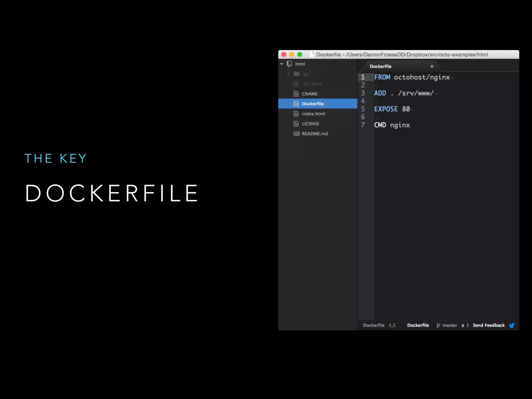Click the FROM keyword on line 1
The image size is (532, 399).
(x=382, y=77)
